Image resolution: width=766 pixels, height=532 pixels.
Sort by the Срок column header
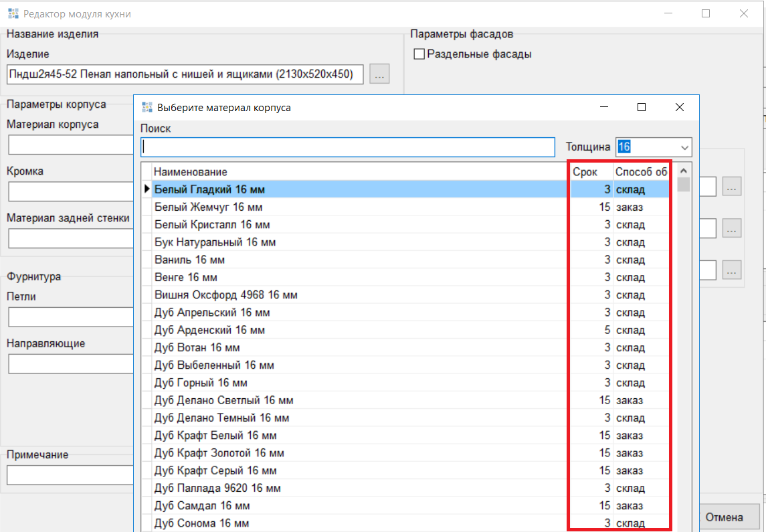click(585, 172)
